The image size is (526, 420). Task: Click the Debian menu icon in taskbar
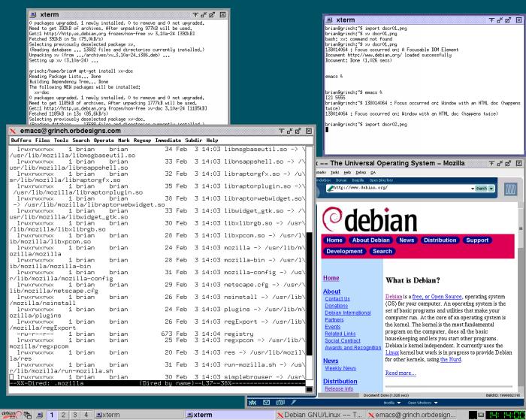[8, 414]
